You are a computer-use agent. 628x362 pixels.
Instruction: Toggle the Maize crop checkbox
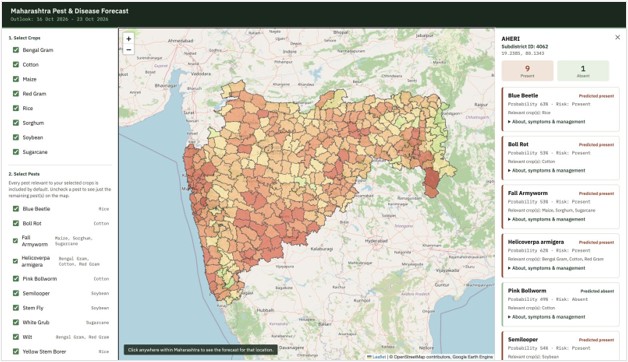[16, 79]
